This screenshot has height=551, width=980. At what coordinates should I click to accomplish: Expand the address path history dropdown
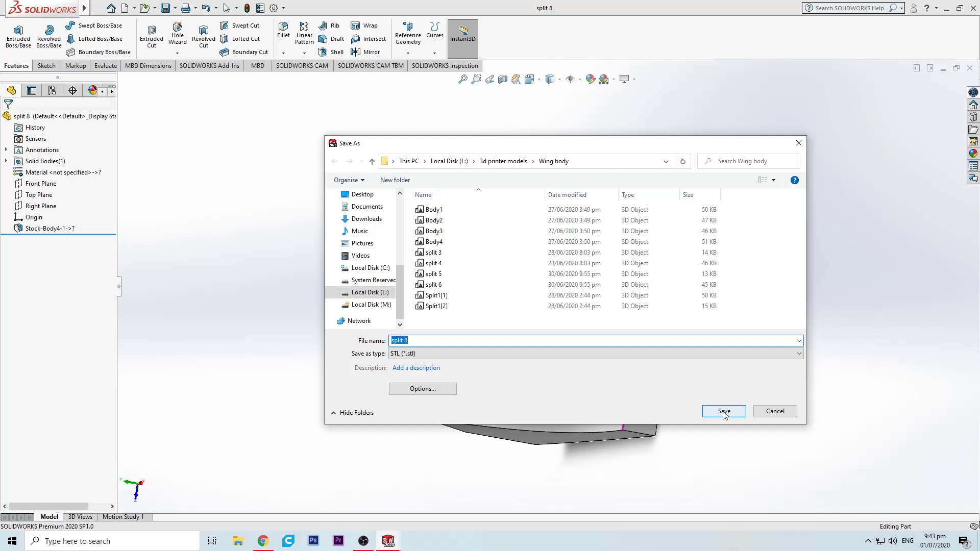[x=666, y=161]
